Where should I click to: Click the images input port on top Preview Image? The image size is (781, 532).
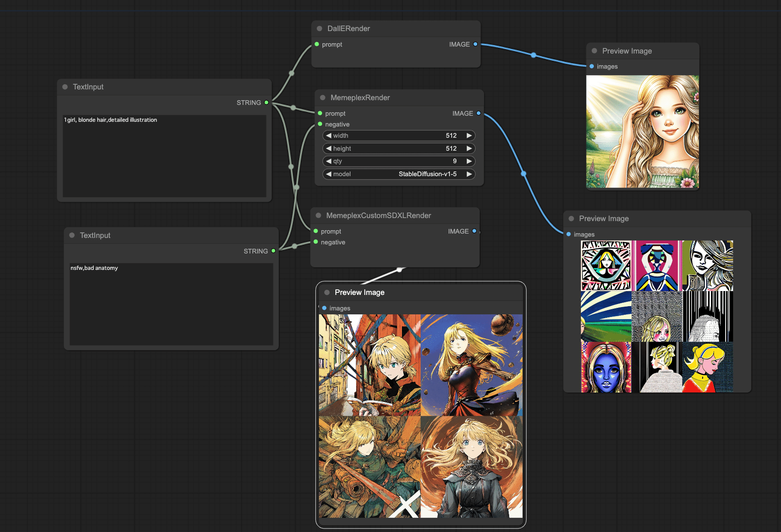click(x=591, y=66)
